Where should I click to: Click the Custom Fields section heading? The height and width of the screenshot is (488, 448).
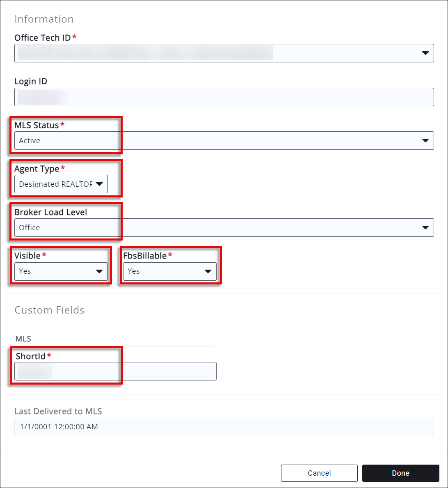(x=49, y=310)
